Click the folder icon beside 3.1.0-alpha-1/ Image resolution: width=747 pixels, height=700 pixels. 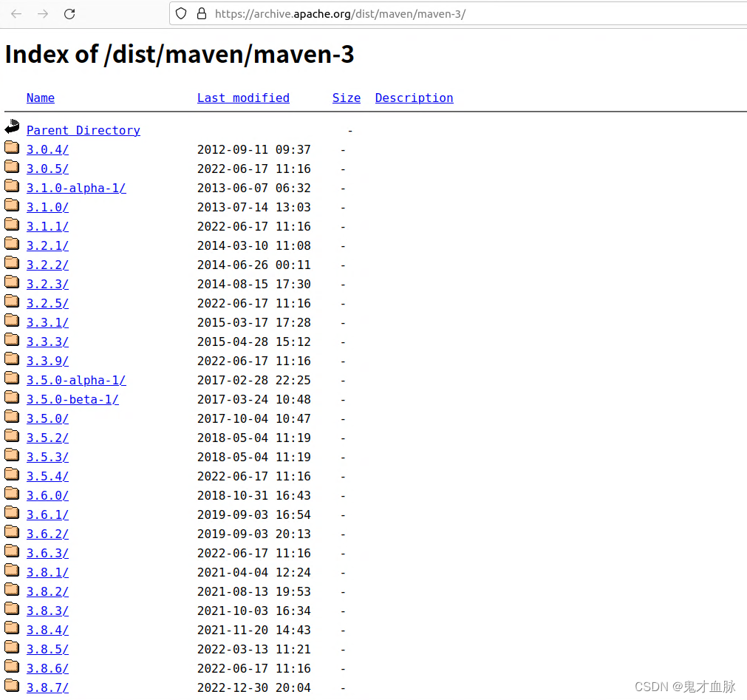coord(12,186)
